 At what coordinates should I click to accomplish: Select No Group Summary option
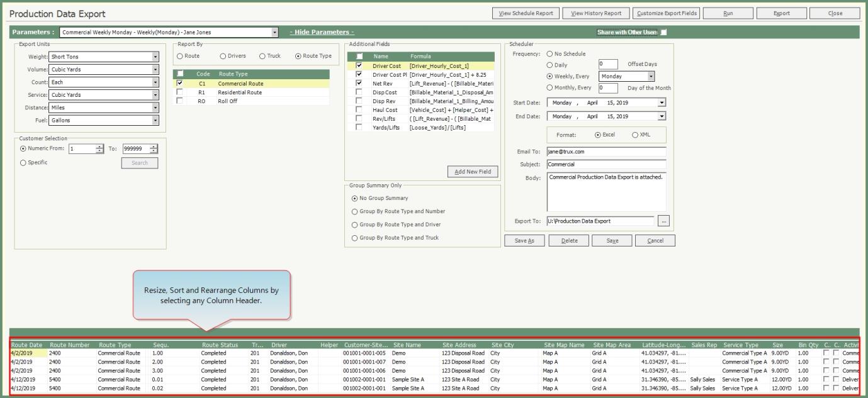click(355, 198)
